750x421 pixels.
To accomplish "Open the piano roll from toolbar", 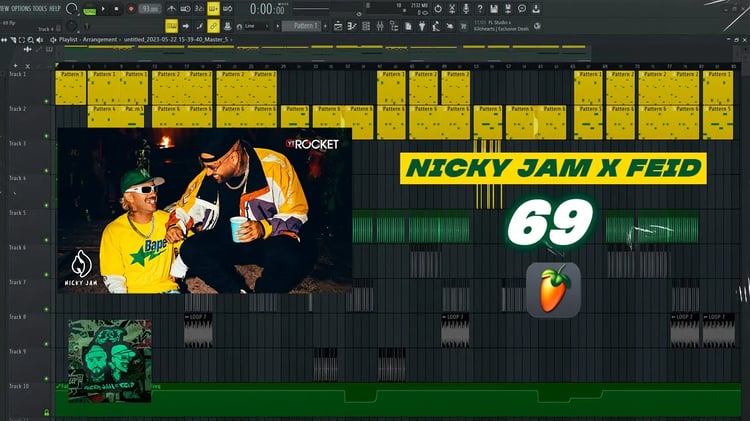I will click(352, 26).
